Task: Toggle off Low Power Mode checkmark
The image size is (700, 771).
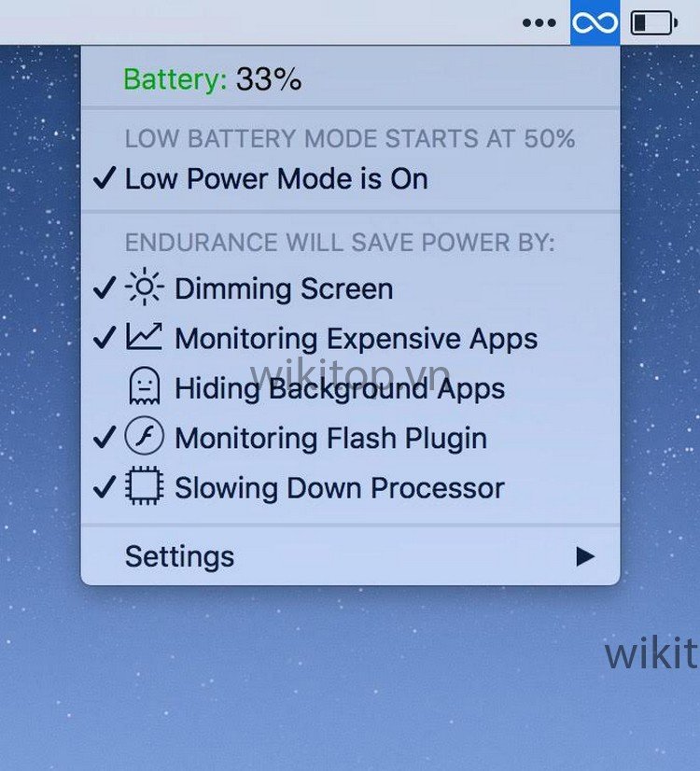Action: 105,177
